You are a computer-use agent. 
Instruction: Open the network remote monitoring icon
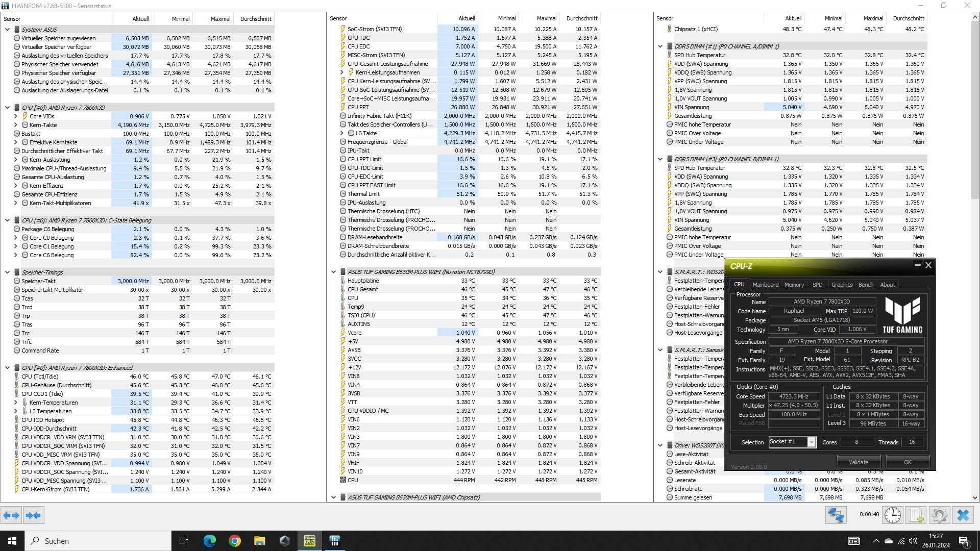[836, 515]
